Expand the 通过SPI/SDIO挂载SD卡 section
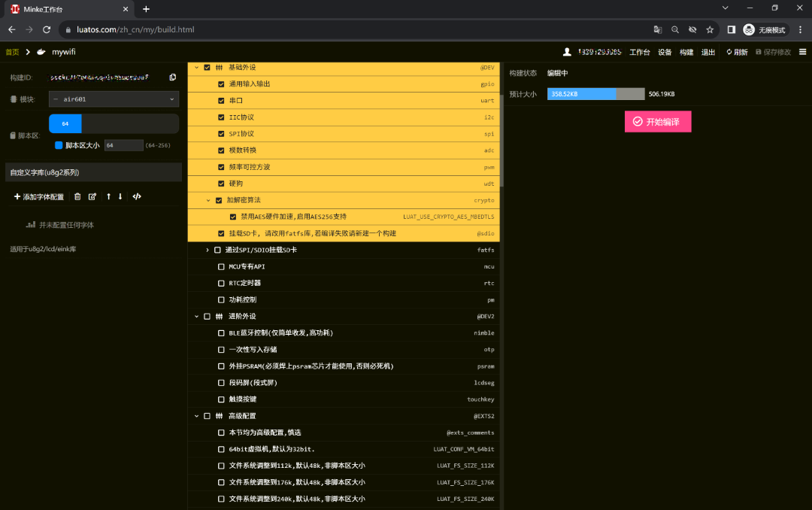This screenshot has width=812, height=510. coord(208,250)
